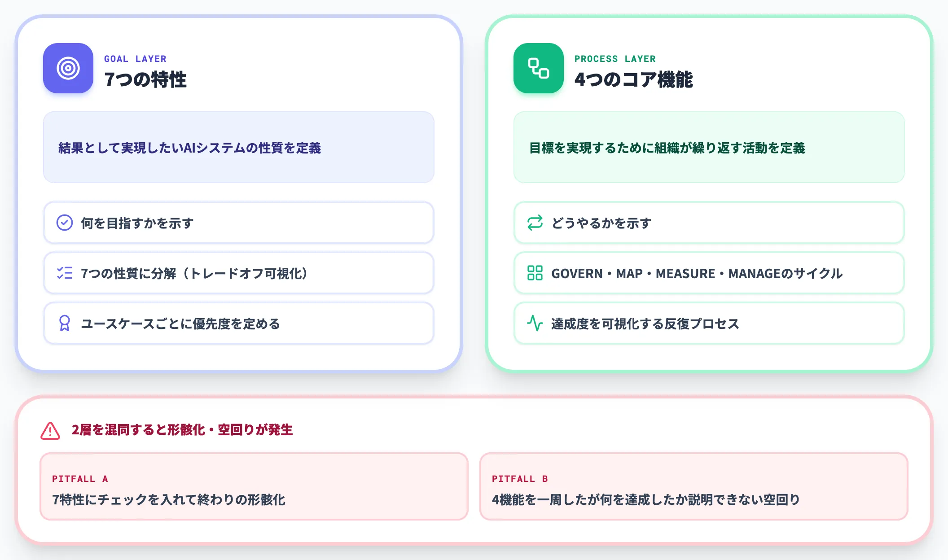
Task: Select the 目標を実現するために組織が繰り返す活動を定義 box
Action: point(709,147)
